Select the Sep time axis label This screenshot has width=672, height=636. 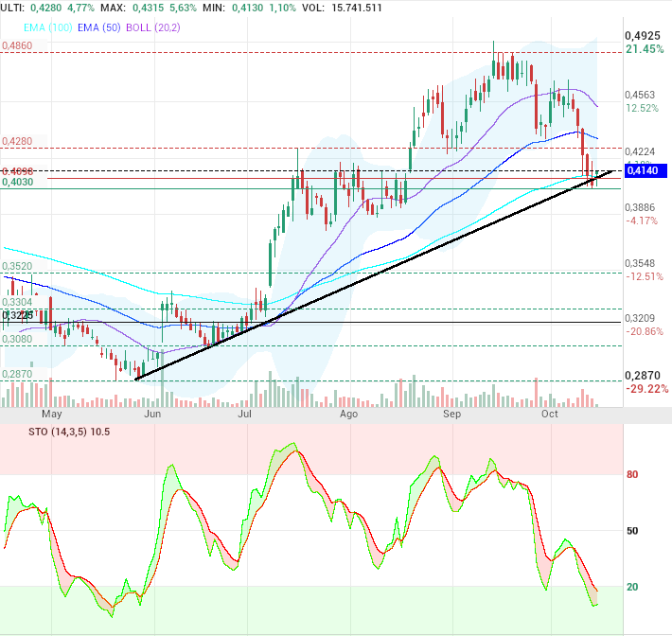pyautogui.click(x=452, y=415)
